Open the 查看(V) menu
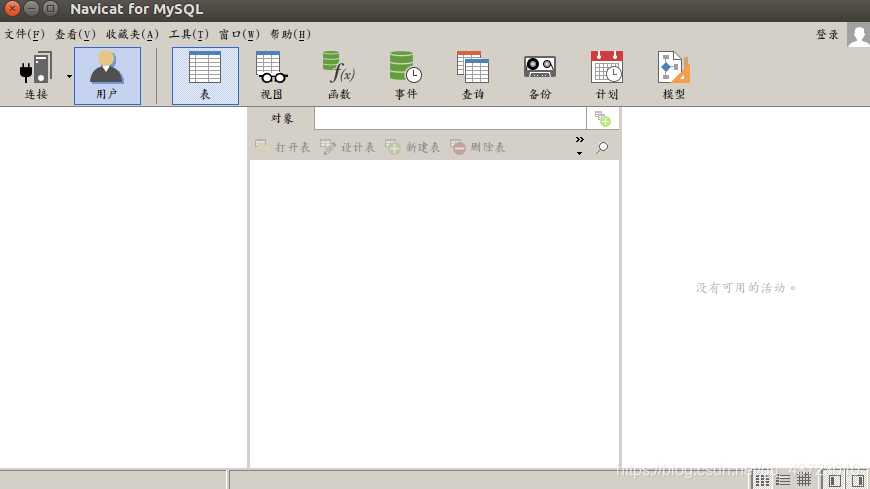Viewport: 870px width, 489px height. 75,34
